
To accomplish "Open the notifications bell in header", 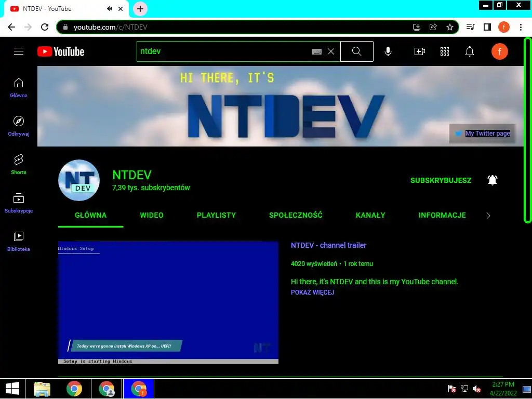I will [470, 51].
